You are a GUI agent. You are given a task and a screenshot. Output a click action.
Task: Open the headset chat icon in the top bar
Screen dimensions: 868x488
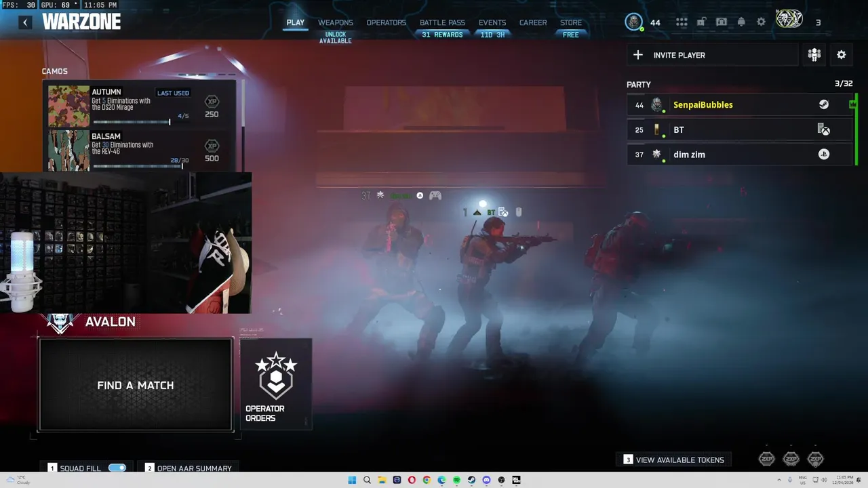click(722, 22)
